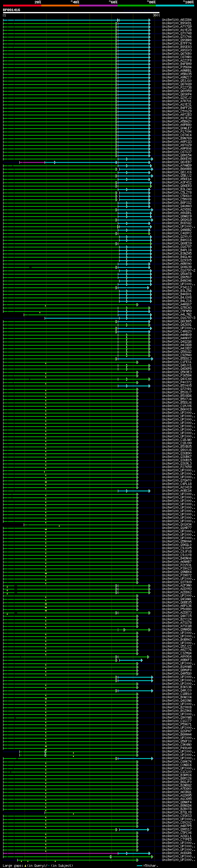Viewport: 197px width, 868px height.
Task: Select hit label UniRef100_O16797
Action: [177, 247]
